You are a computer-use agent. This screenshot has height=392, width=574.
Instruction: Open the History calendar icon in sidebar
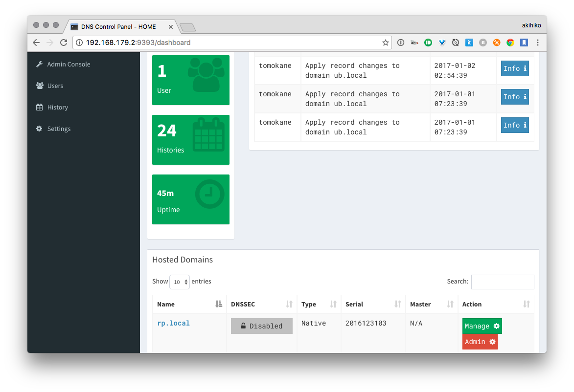39,107
